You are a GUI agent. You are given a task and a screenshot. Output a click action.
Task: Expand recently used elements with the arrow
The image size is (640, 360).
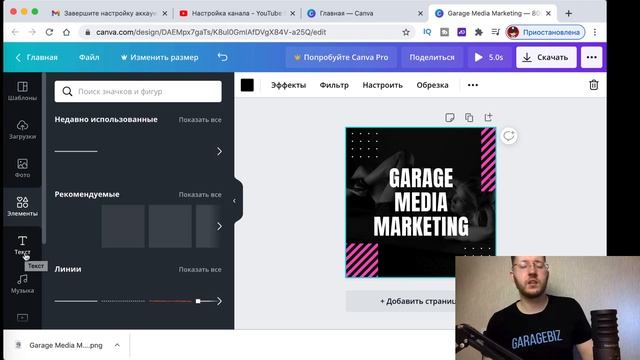219,151
